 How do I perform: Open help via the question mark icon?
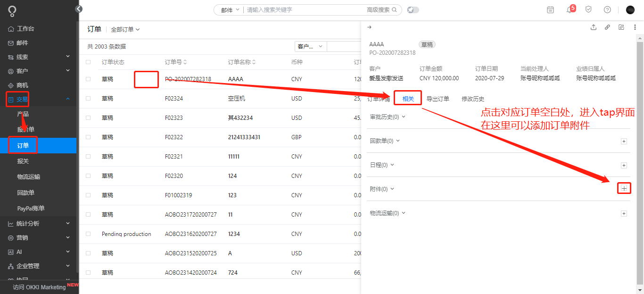coord(607,9)
